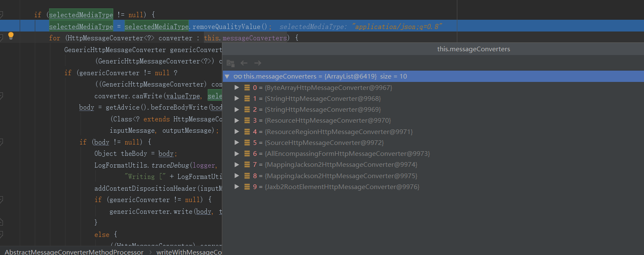
Task: Click the field icon of SourceHttpMessageConverter@9972
Action: tap(248, 143)
